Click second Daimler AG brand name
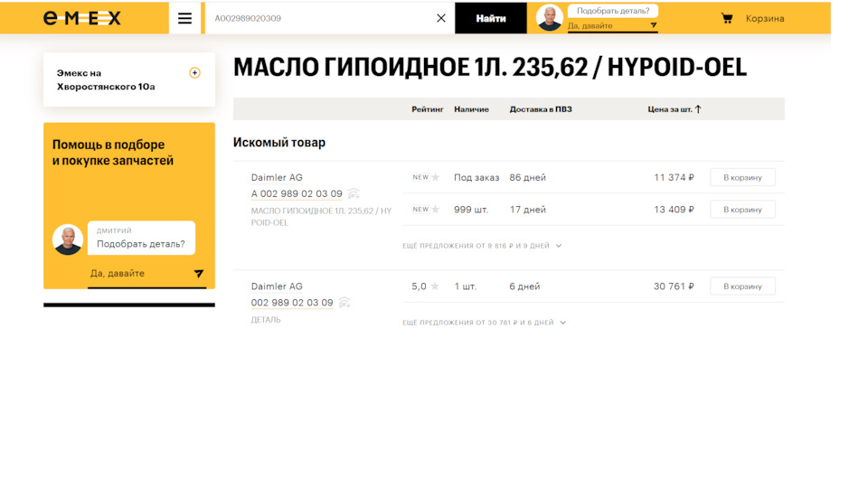Image resolution: width=868 pixels, height=488 pixels. (x=277, y=286)
